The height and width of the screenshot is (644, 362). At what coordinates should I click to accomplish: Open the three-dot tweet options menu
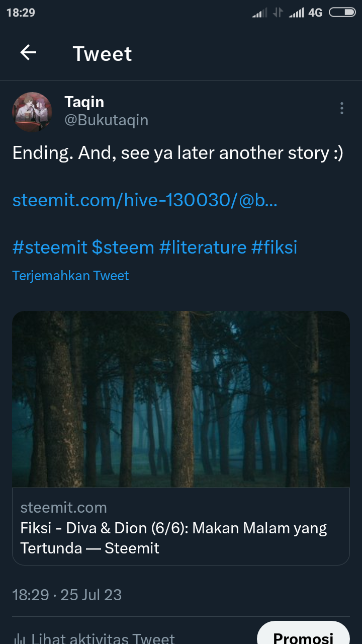click(x=342, y=108)
